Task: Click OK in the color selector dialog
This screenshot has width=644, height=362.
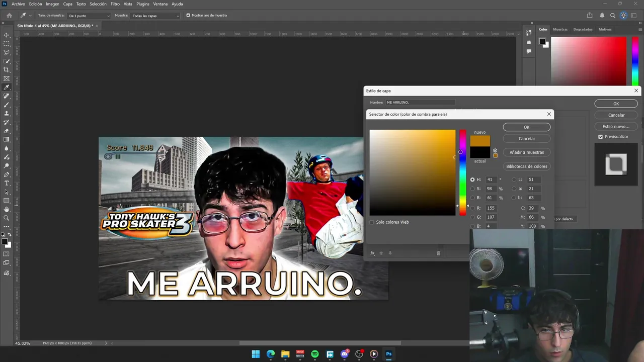Action: 526,127
